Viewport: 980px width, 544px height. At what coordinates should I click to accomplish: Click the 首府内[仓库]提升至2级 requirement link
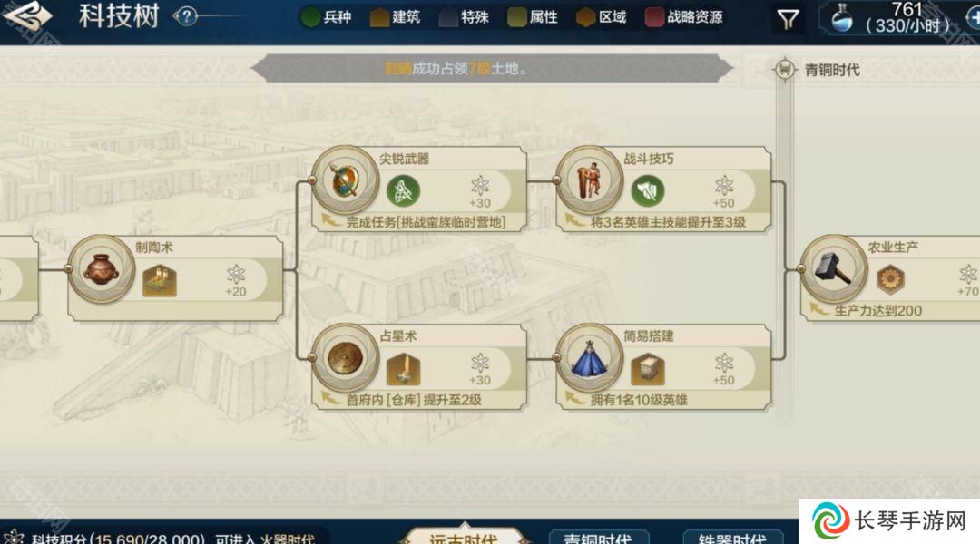pyautogui.click(x=414, y=400)
